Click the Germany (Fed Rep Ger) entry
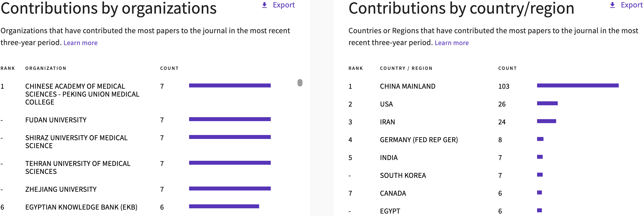Viewport: 644px width, 216px height. coord(419,140)
